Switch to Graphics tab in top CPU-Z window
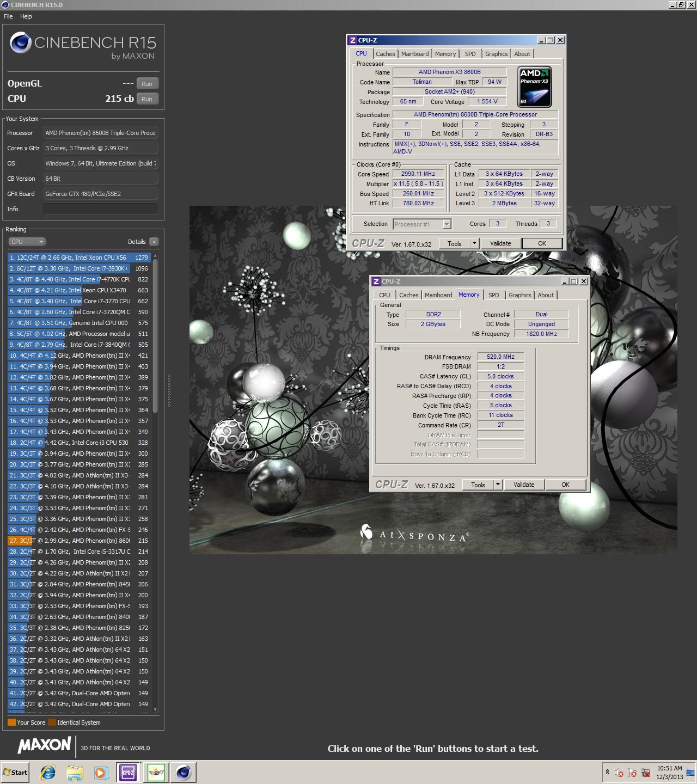Image resolution: width=697 pixels, height=784 pixels. pyautogui.click(x=497, y=54)
